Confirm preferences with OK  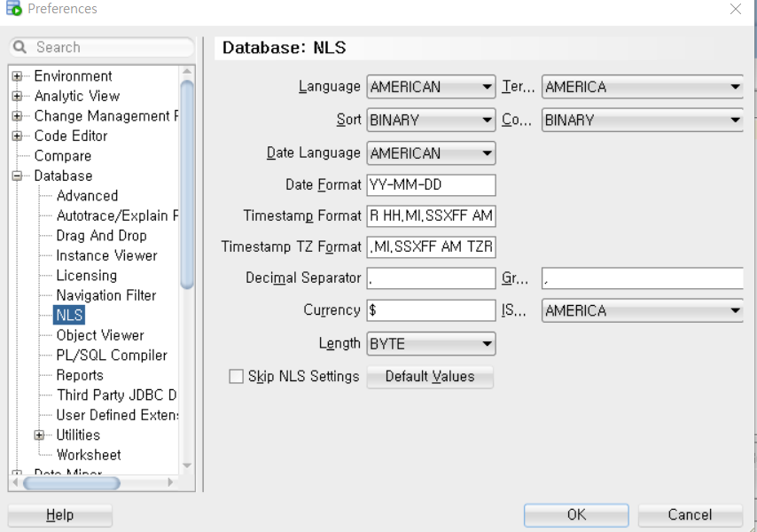pos(575,514)
